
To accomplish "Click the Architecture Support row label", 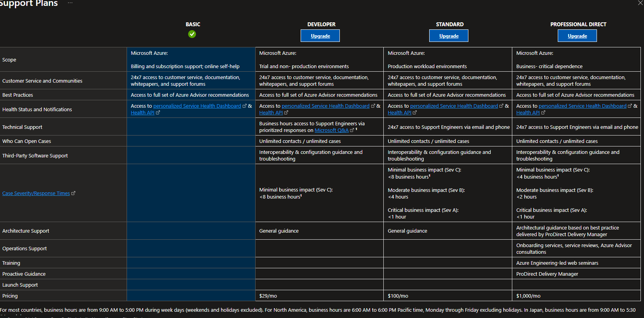I will [26, 231].
